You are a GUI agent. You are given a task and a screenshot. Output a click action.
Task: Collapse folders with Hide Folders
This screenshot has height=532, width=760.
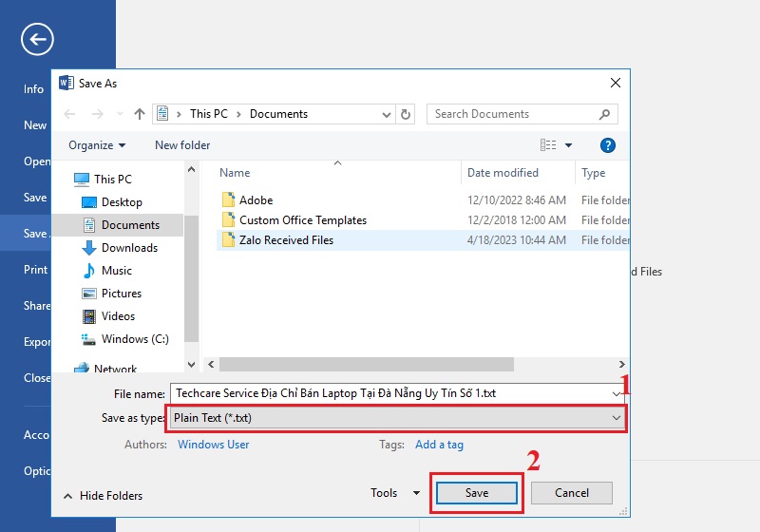pos(103,496)
